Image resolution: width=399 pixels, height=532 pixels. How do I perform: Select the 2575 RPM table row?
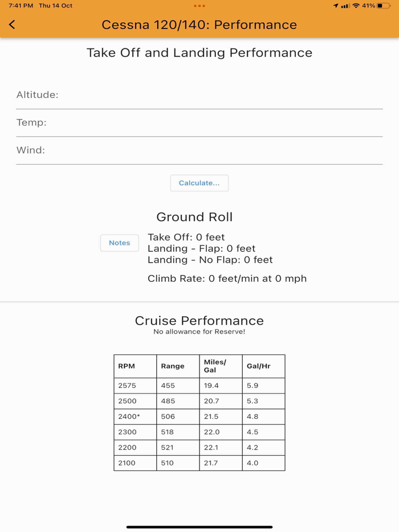click(199, 386)
